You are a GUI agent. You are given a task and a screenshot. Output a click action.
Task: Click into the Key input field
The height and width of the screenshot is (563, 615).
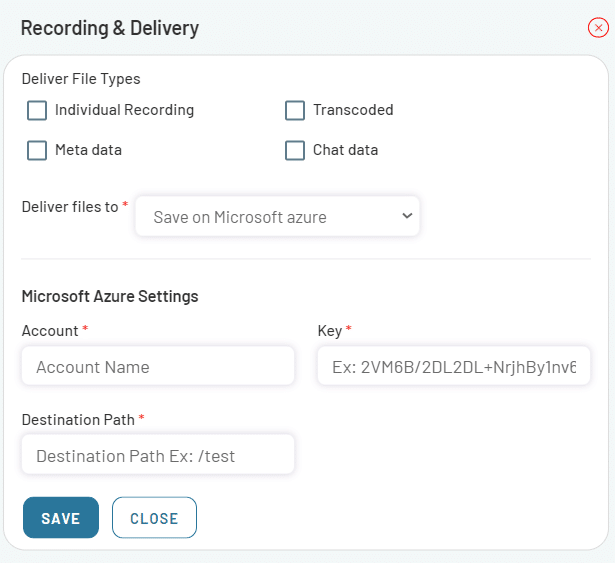pos(454,366)
